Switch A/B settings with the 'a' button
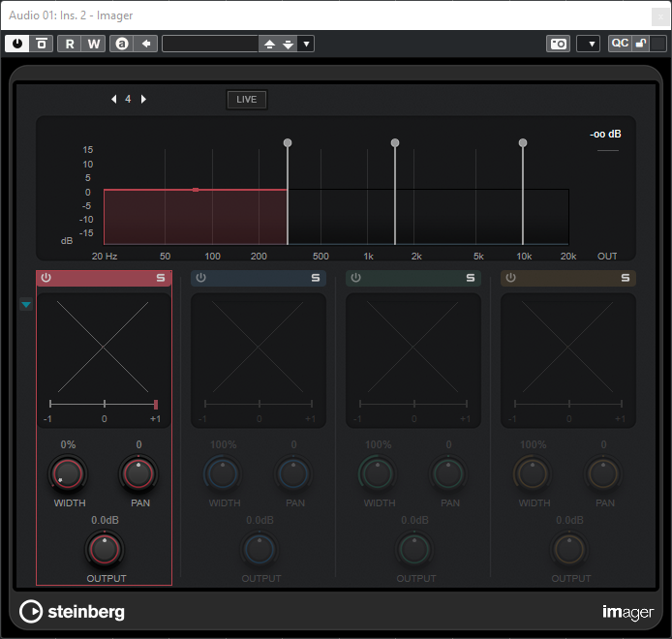The width and height of the screenshot is (672, 639). point(122,44)
